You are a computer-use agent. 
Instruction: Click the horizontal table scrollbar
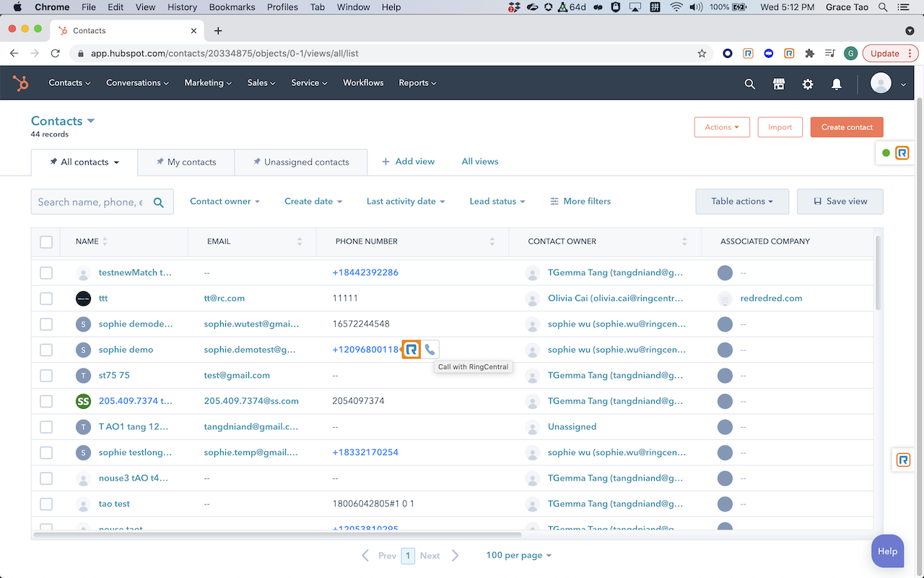tap(277, 535)
